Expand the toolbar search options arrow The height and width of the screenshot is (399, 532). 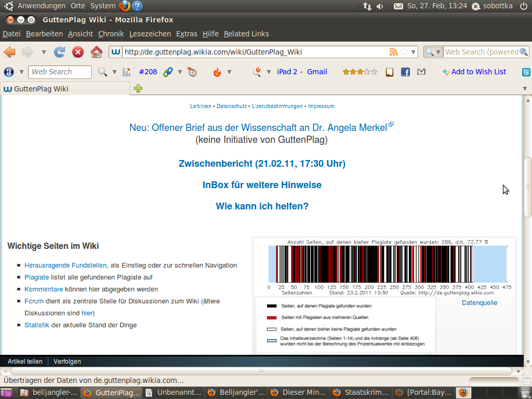(114, 72)
